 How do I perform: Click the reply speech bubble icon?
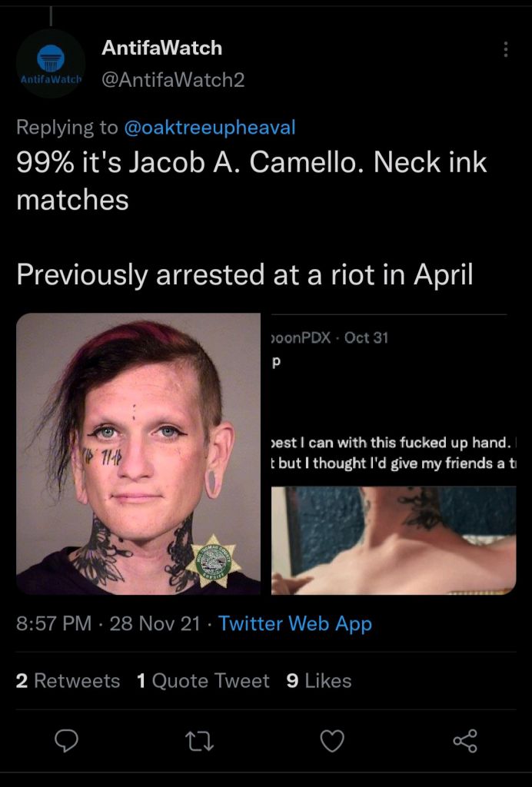66,742
